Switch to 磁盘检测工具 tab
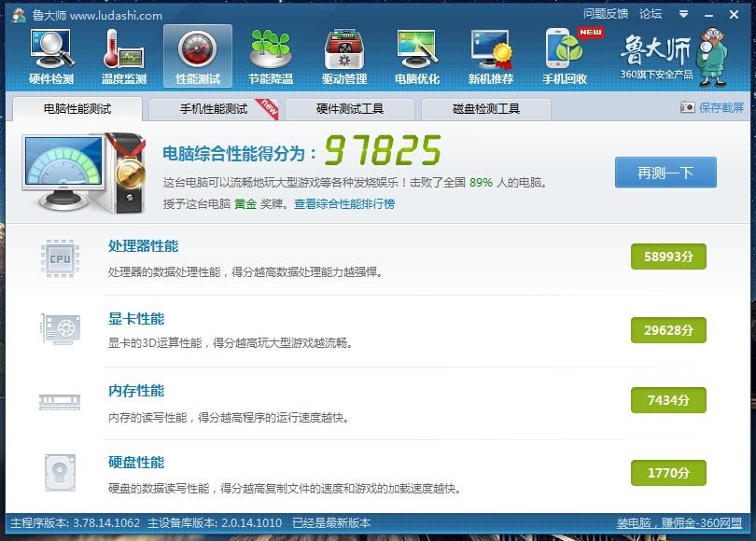Screen dimensions: 756x541 pyautogui.click(x=486, y=109)
